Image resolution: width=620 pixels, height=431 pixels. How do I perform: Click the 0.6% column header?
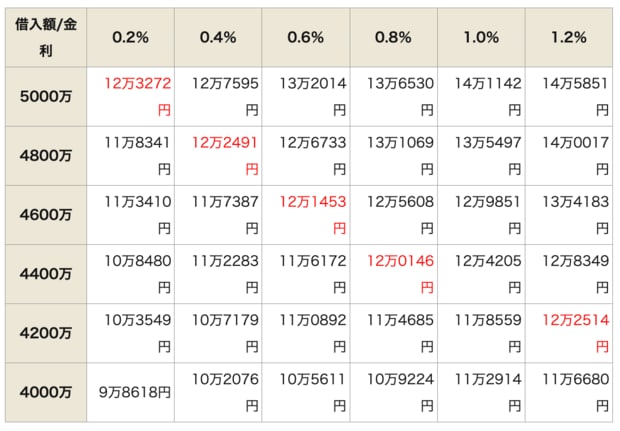tap(306, 38)
